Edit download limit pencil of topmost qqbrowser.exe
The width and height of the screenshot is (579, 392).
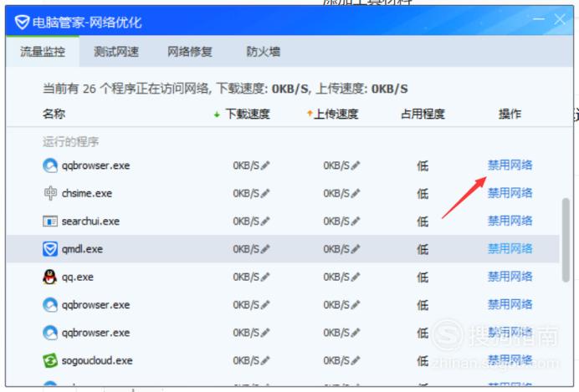point(265,165)
